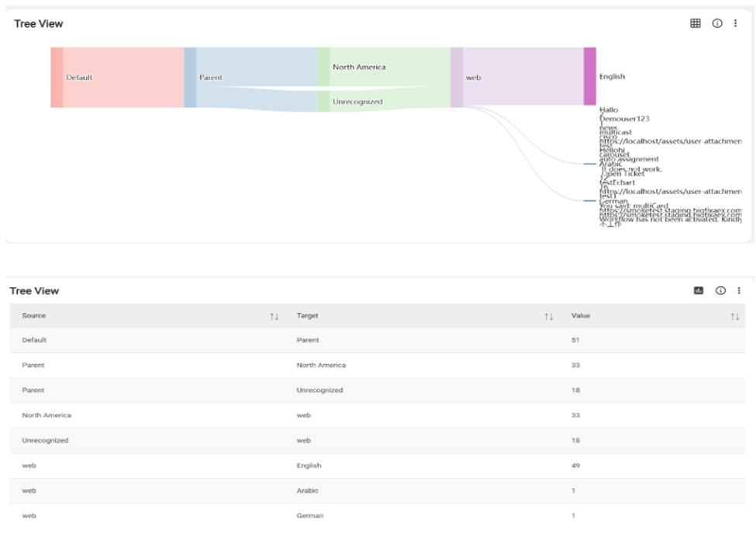Select the North America node in the Sankey

click(323, 67)
